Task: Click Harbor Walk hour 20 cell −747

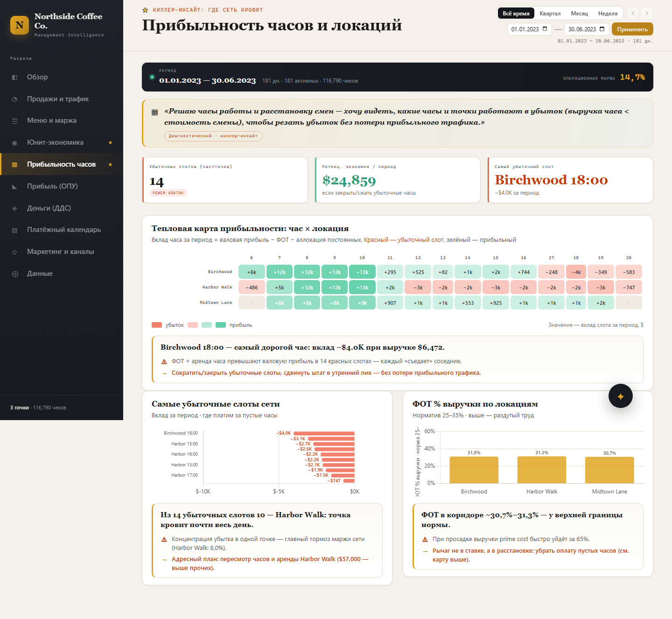Action: pos(629,288)
